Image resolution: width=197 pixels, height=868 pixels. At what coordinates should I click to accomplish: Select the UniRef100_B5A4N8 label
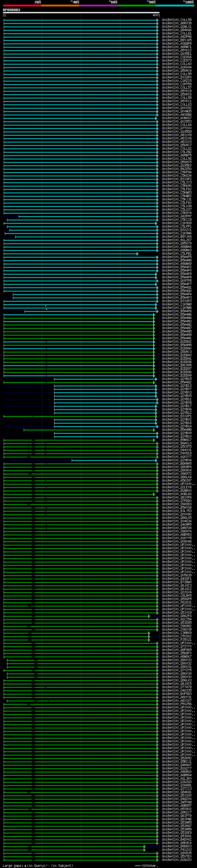click(x=177, y=430)
